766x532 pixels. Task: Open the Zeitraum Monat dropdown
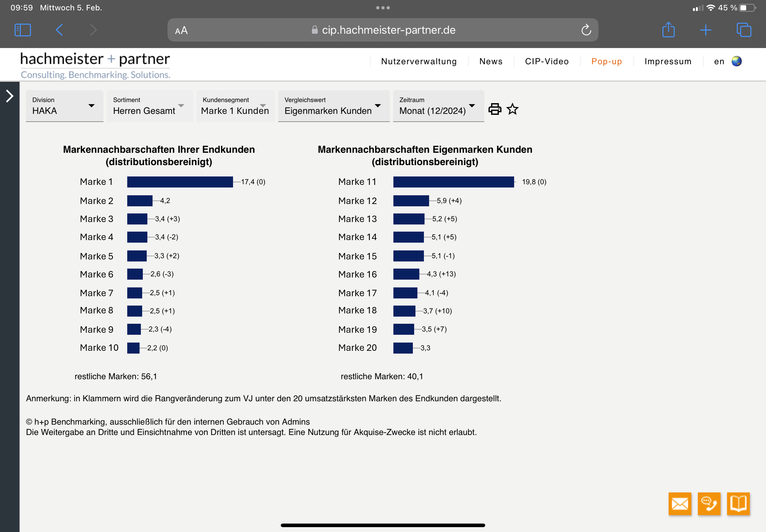[438, 106]
